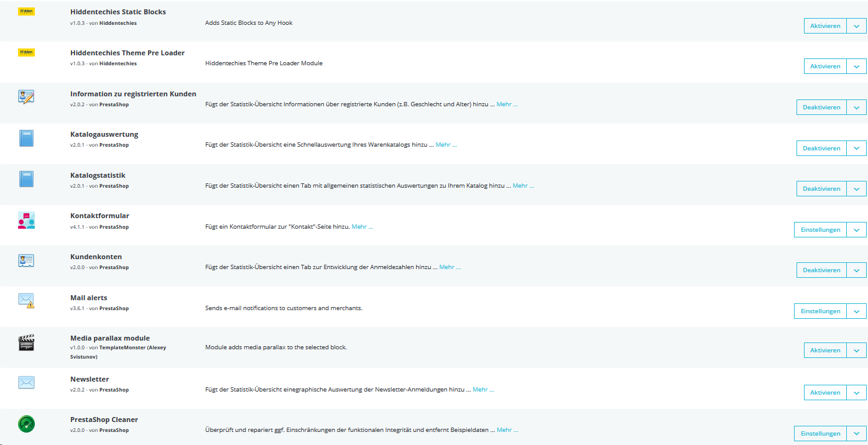Image resolution: width=868 pixels, height=445 pixels.
Task: Open Mehr link for PrestaShop Cleaner
Action: [x=507, y=430]
